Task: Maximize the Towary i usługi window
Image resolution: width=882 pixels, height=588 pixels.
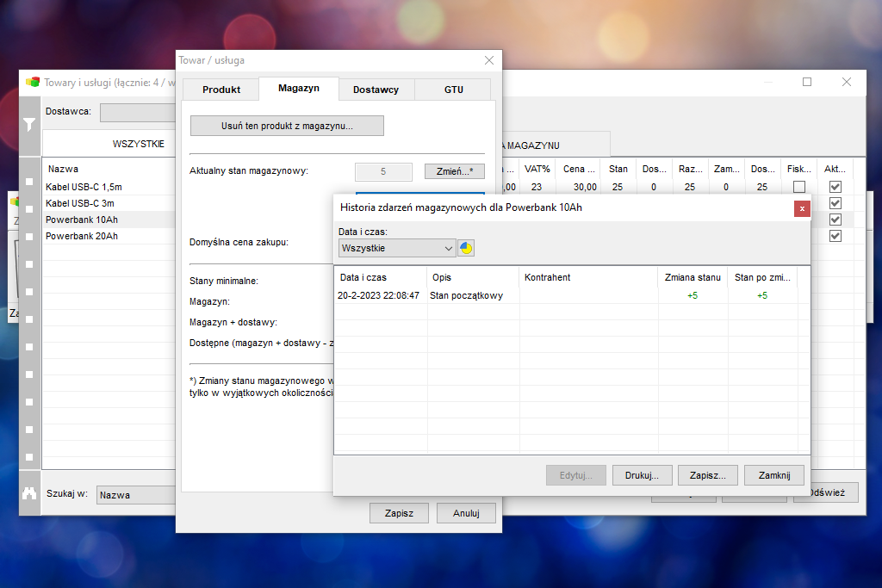Action: (807, 82)
